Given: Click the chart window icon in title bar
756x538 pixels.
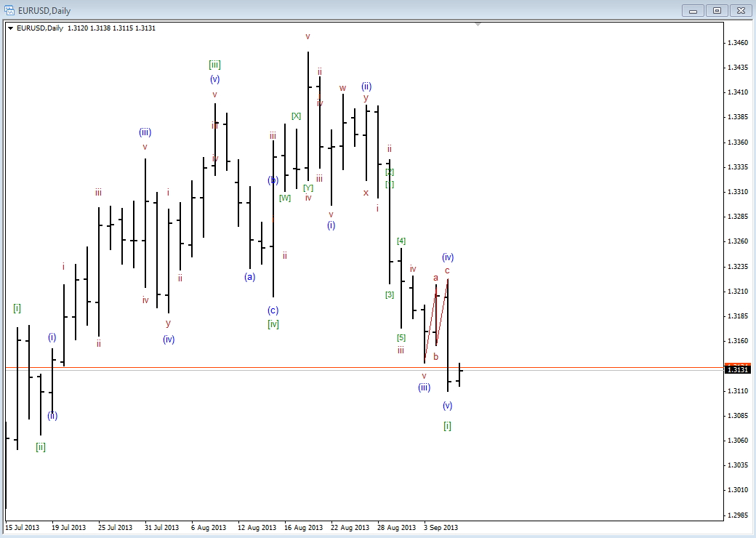Looking at the screenshot, I should tap(9, 10).
